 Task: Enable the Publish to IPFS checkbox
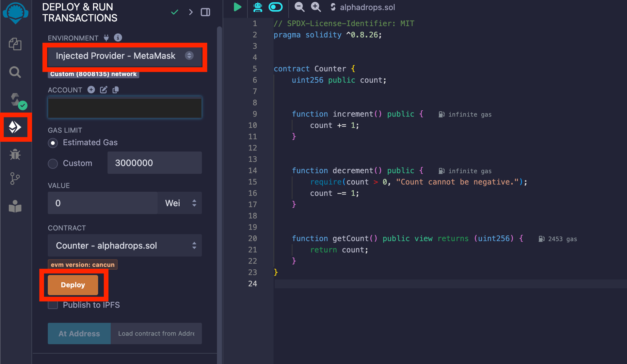53,305
